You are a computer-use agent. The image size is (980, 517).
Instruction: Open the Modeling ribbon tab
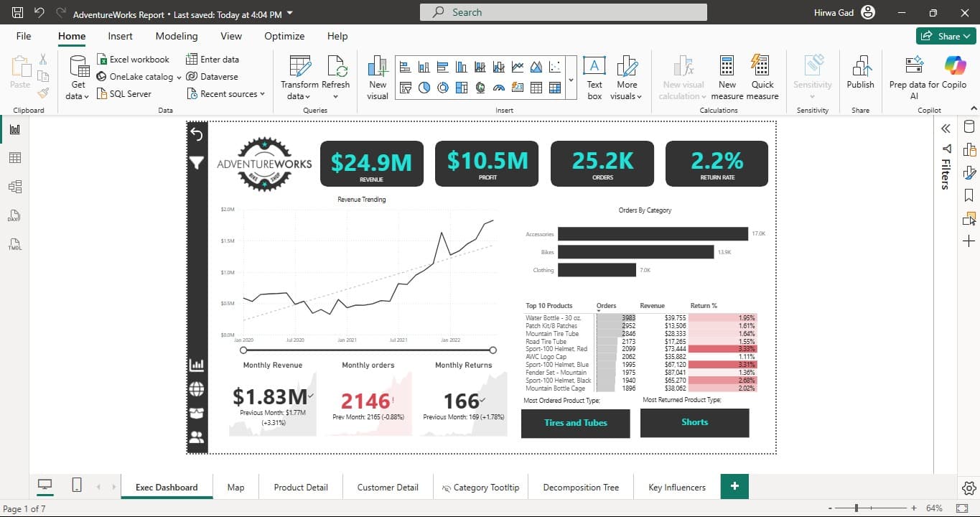(177, 36)
